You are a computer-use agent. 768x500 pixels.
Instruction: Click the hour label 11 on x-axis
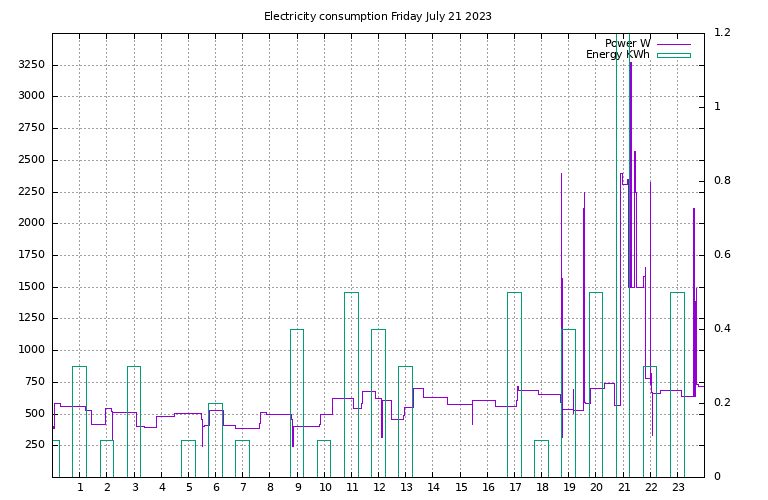(x=352, y=488)
